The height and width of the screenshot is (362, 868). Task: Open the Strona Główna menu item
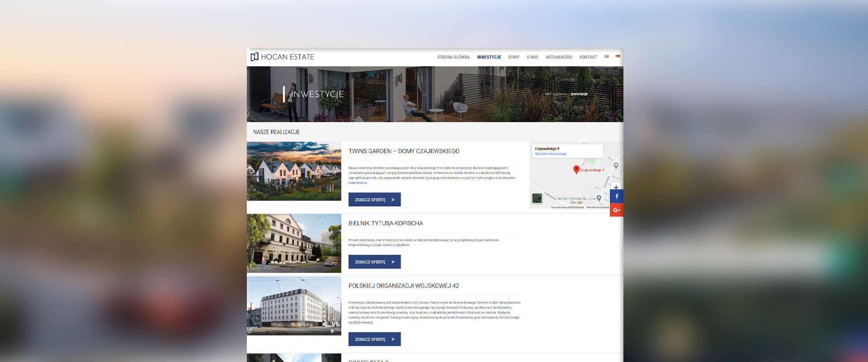(453, 57)
